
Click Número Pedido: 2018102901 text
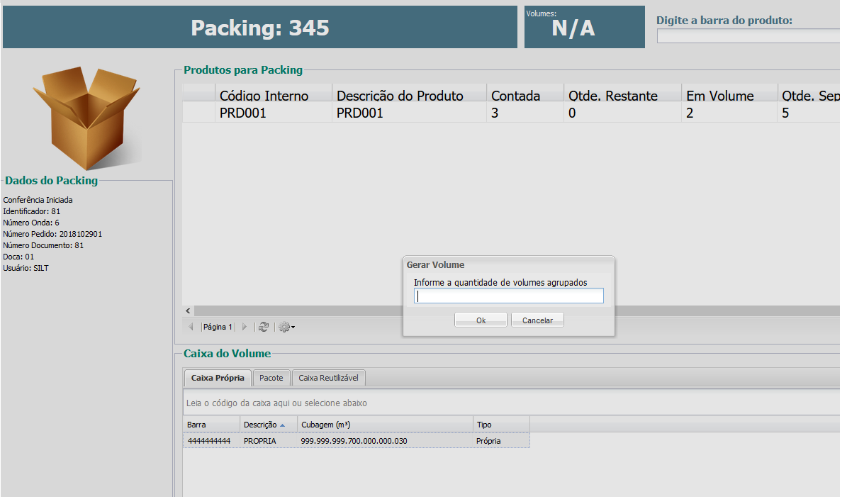[x=52, y=234]
